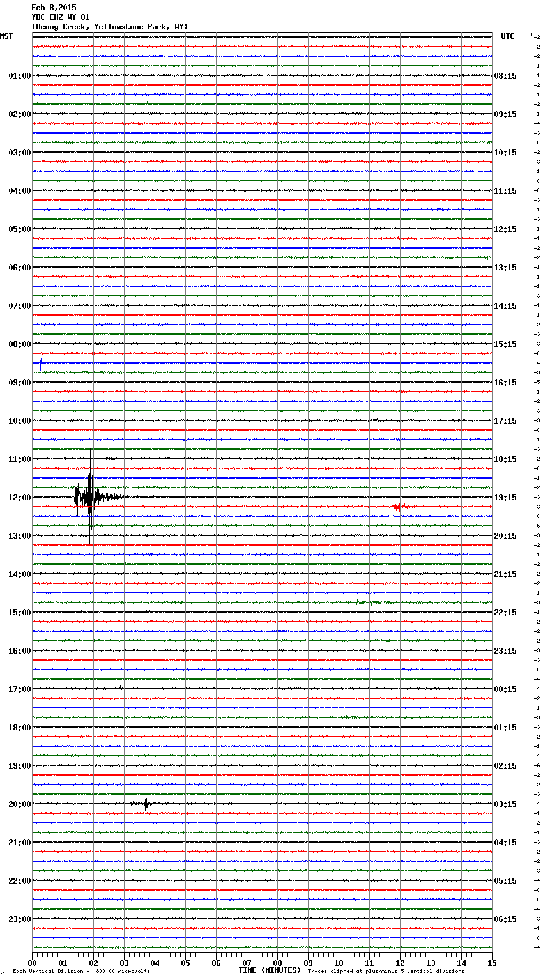The width and height of the screenshot is (543, 980).
Task: Select the blue spike after 08:00 MST
Action: (41, 363)
